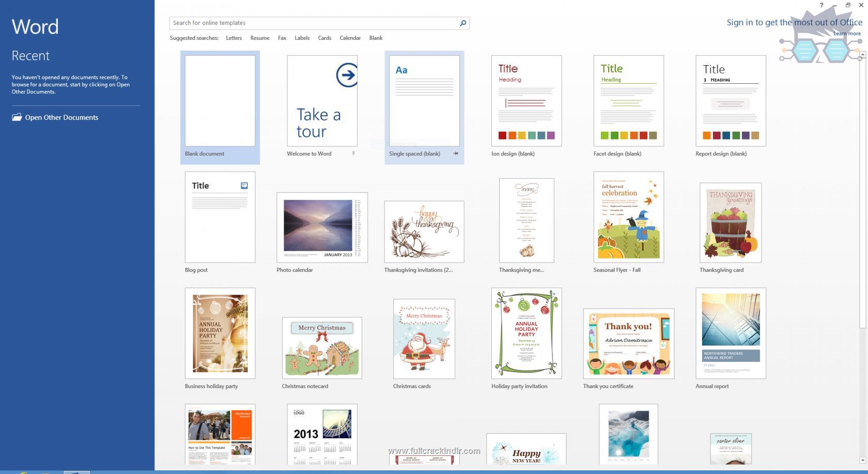Choose the Holiday party invitation template

pyautogui.click(x=526, y=333)
